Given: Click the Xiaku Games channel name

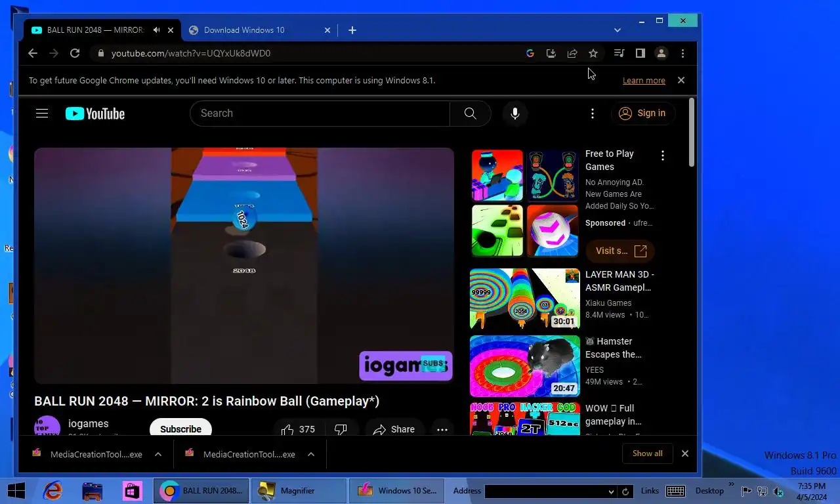Looking at the screenshot, I should click(608, 303).
